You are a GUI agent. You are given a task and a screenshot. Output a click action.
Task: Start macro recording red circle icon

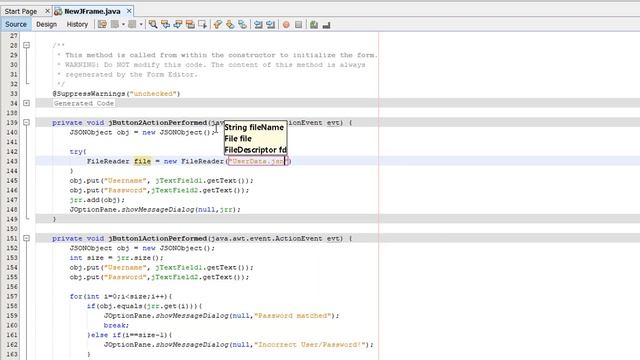tap(286, 24)
